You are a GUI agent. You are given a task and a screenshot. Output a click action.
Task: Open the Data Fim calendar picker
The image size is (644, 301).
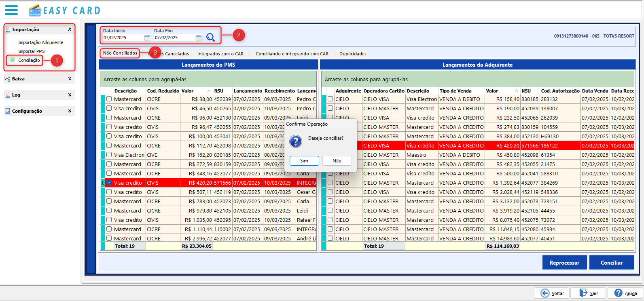pyautogui.click(x=199, y=38)
